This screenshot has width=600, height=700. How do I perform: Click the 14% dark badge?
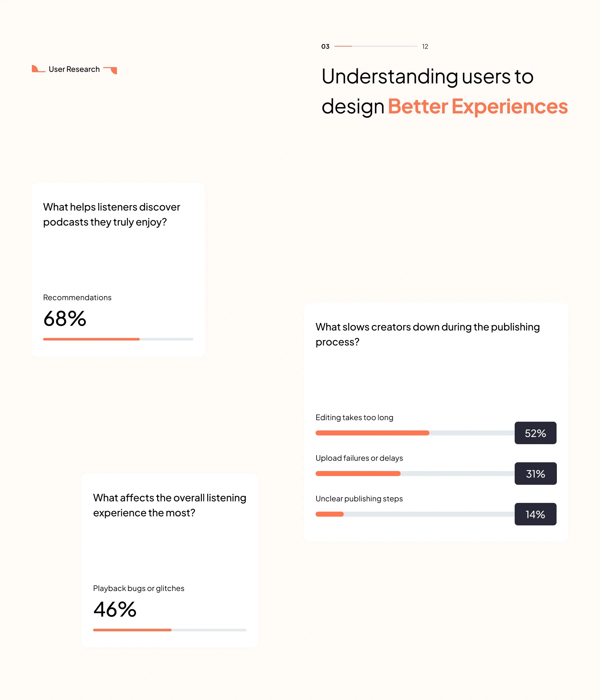click(535, 514)
